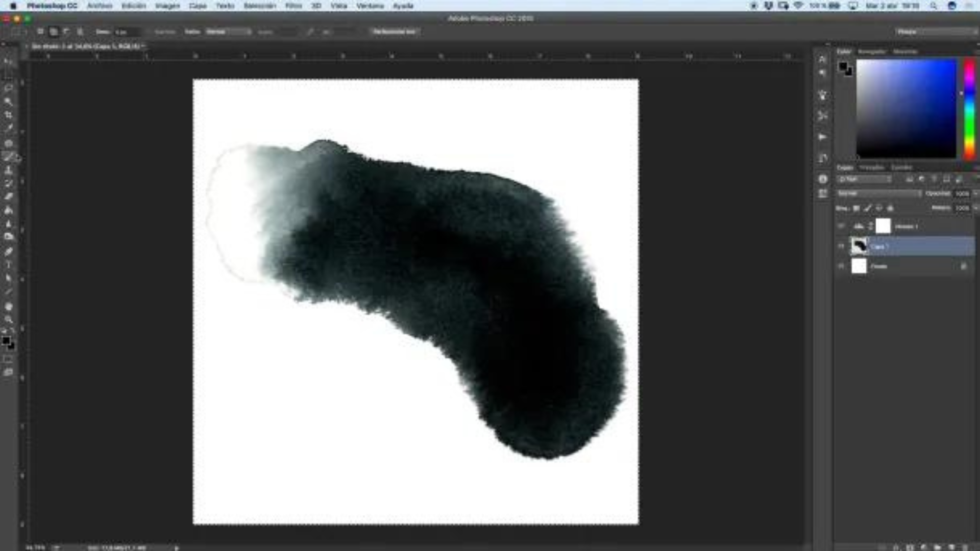Toggle lock transparent pixels
Image resolution: width=980 pixels, height=551 pixels.
pyautogui.click(x=856, y=208)
